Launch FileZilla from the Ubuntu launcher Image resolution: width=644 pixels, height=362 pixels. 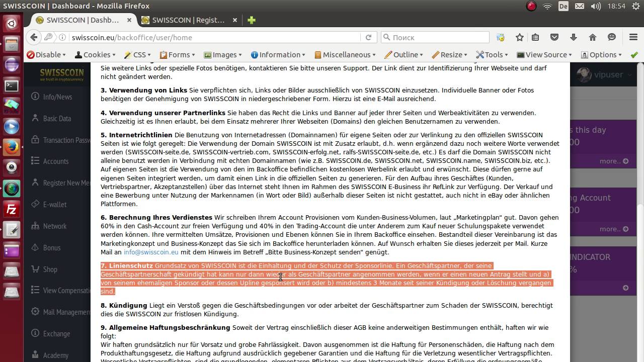pyautogui.click(x=12, y=208)
